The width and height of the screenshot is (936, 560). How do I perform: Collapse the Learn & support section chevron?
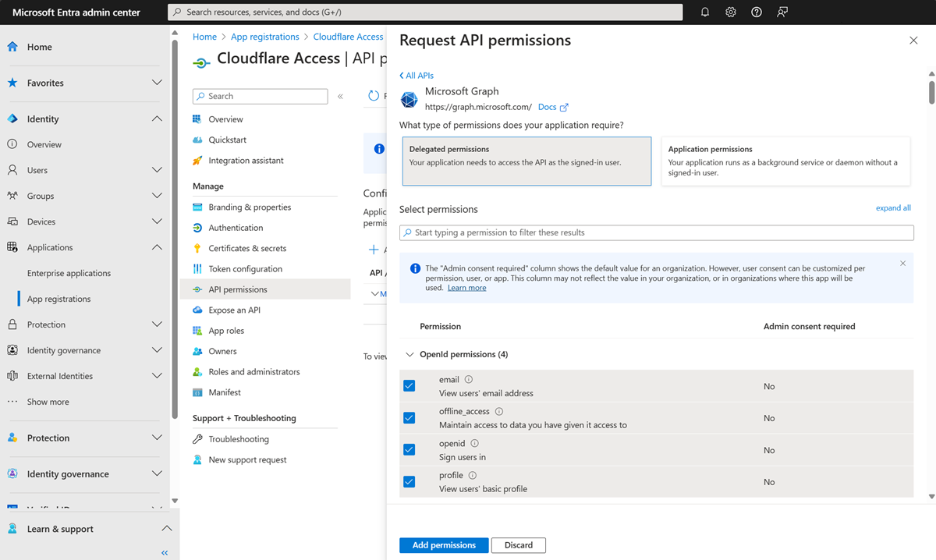tap(166, 529)
